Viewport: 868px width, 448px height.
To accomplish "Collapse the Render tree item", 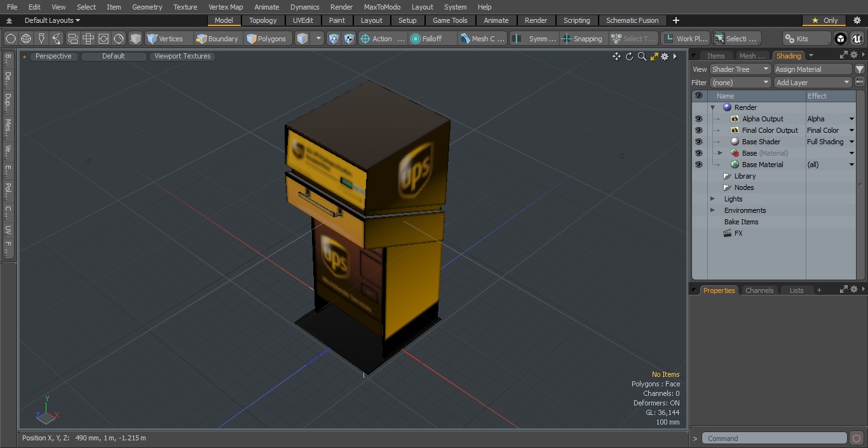I will pos(712,107).
